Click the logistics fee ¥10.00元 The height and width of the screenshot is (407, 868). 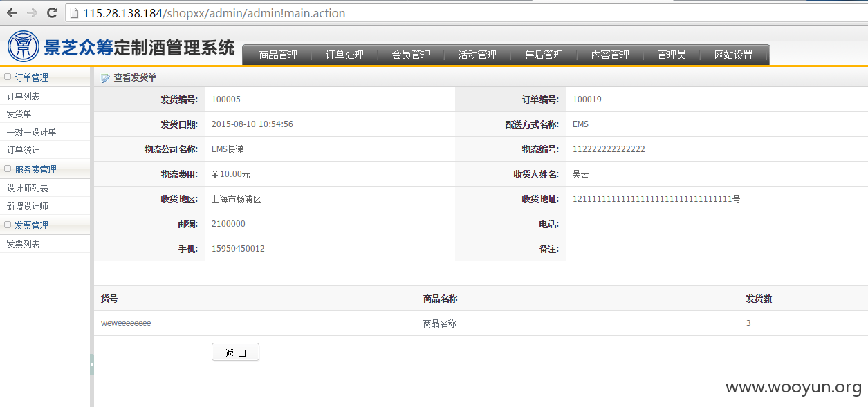point(231,174)
